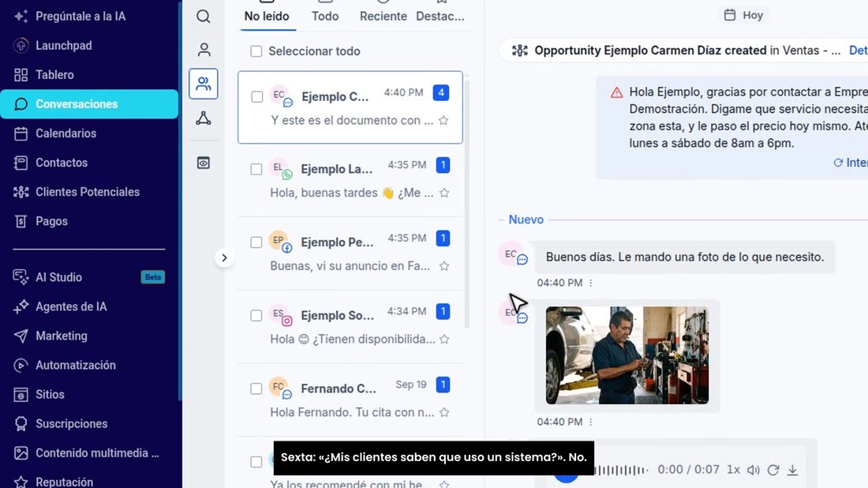Click the Agentes de IA sparkle icon
This screenshot has height=488, width=868.
(x=21, y=306)
